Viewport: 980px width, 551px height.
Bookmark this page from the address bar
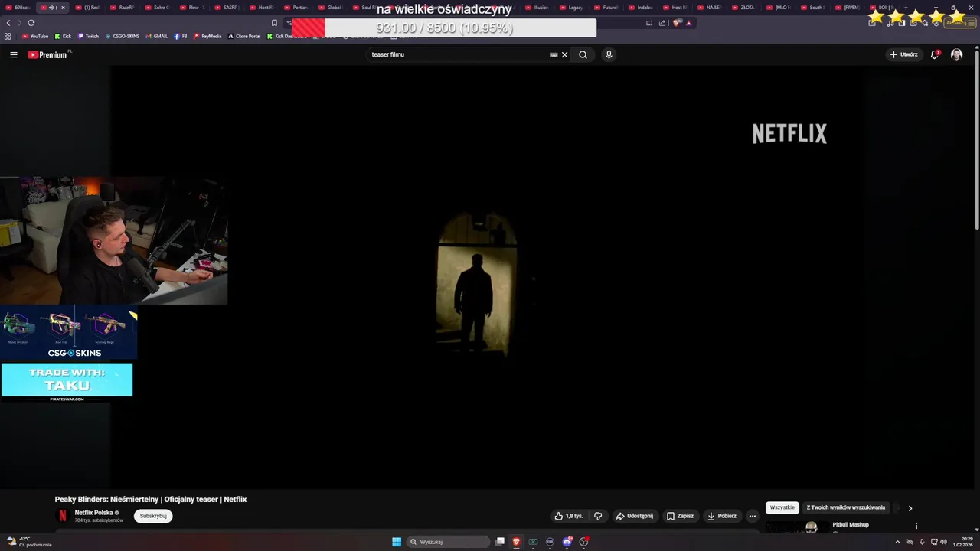[274, 23]
